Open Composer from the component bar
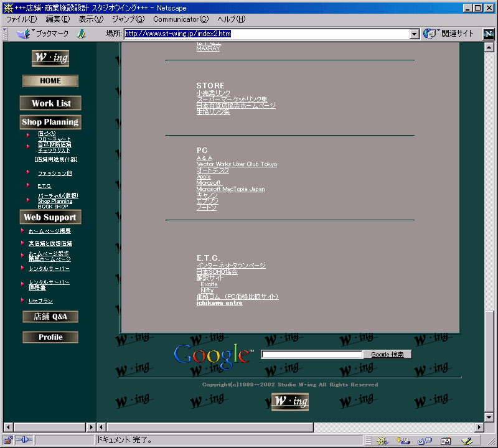The image size is (498, 448). [467, 441]
